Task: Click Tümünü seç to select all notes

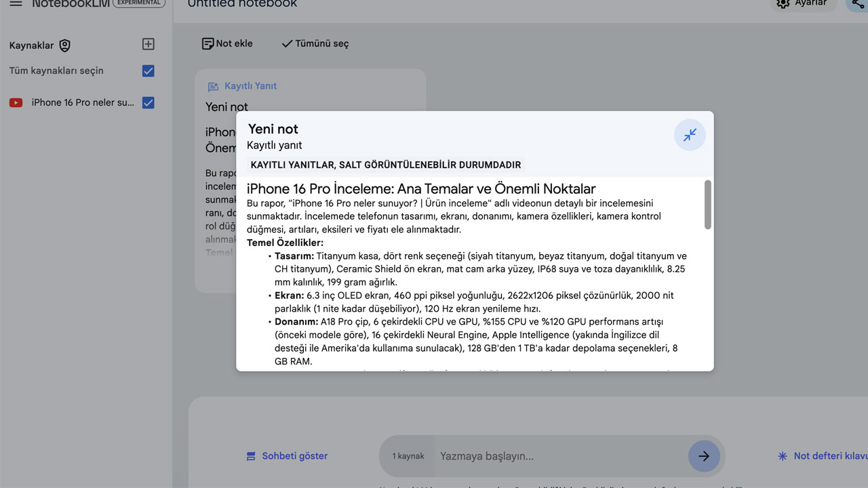Action: click(x=315, y=43)
